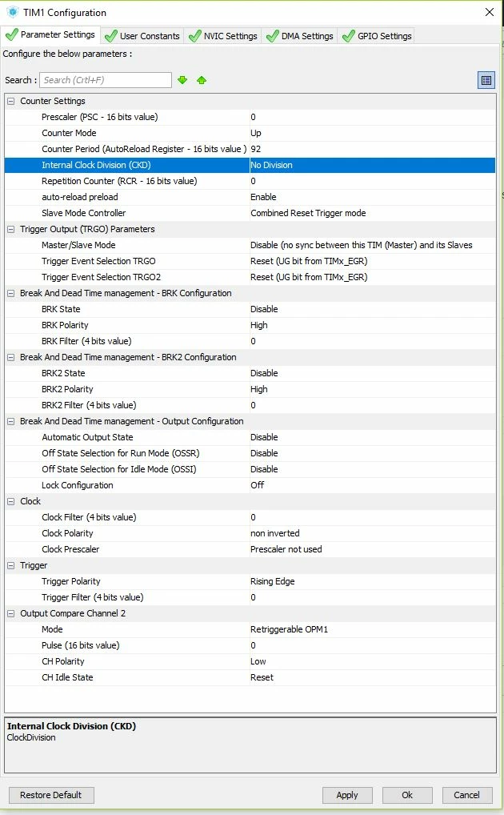Click the Apply button
This screenshot has width=504, height=815.
click(x=347, y=795)
